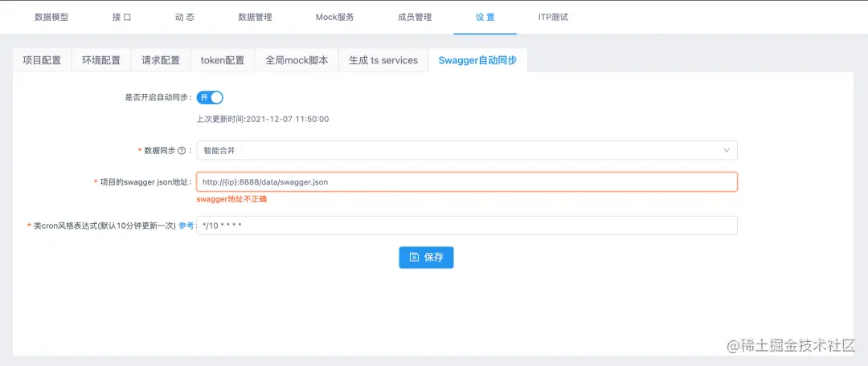Open the 数据模型 top navigation tab
Viewport: 868px width, 366px height.
coord(51,17)
